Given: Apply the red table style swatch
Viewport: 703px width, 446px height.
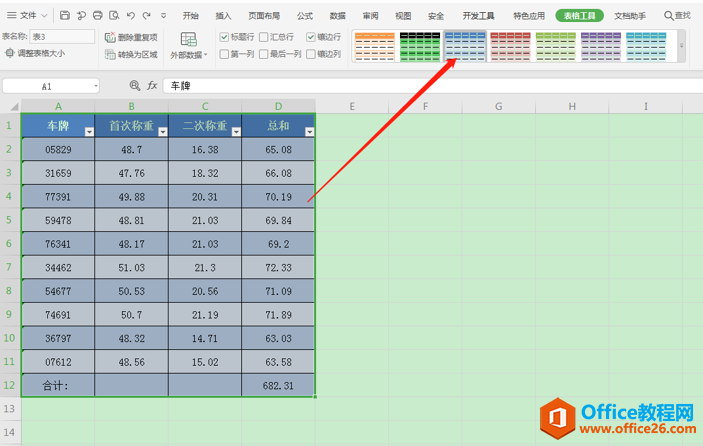Looking at the screenshot, I should click(510, 46).
